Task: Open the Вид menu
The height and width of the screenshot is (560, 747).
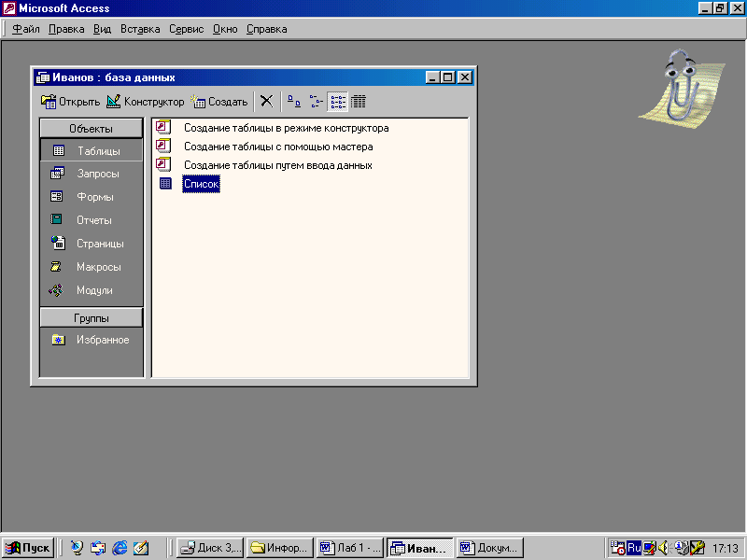Action: pyautogui.click(x=102, y=29)
